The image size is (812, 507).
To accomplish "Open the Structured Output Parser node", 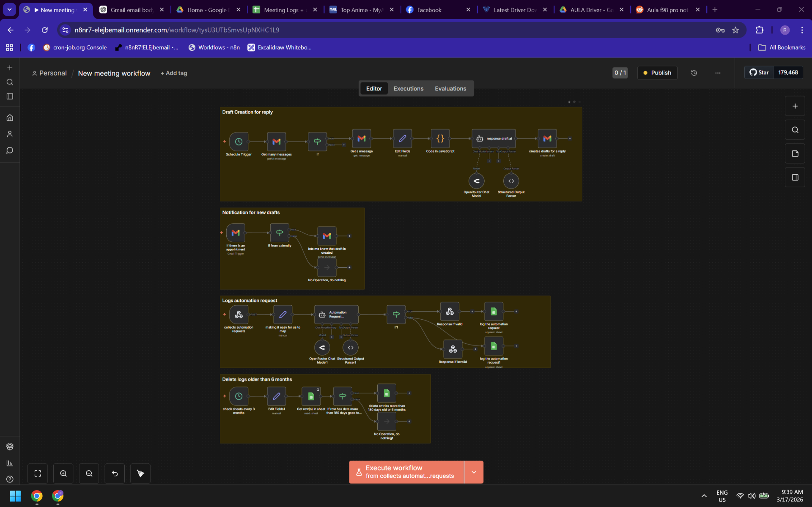I will [x=511, y=181].
